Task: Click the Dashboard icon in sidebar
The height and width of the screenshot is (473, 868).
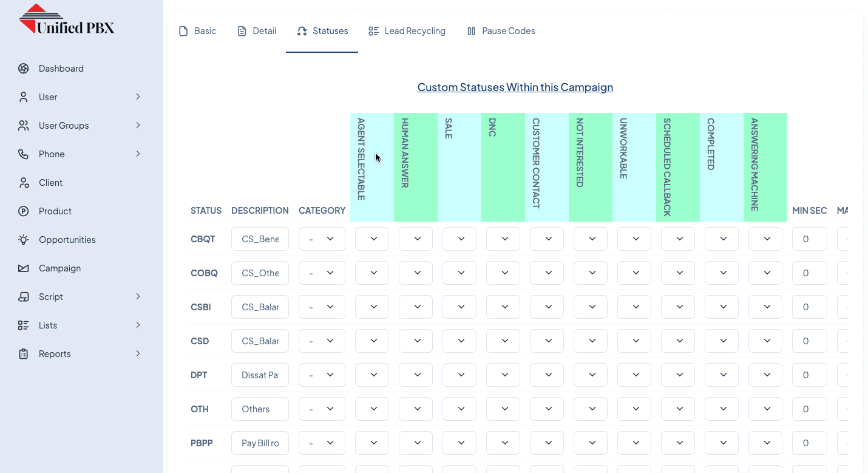Action: click(x=24, y=69)
